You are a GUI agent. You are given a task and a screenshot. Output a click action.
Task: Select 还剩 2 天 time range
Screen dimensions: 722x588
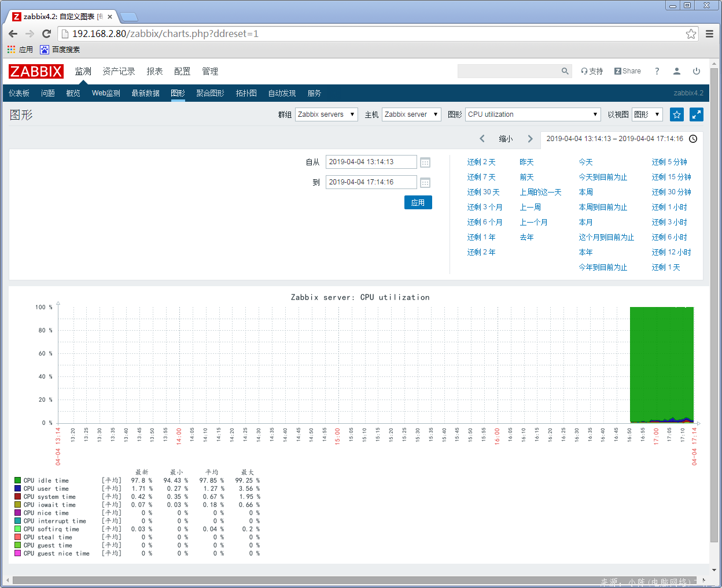point(481,162)
